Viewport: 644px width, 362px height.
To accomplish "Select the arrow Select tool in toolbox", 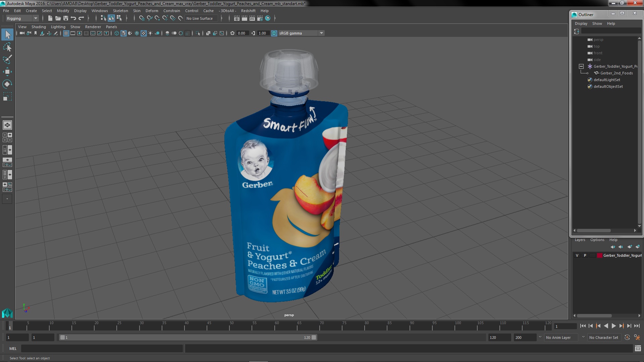I will coord(7,35).
